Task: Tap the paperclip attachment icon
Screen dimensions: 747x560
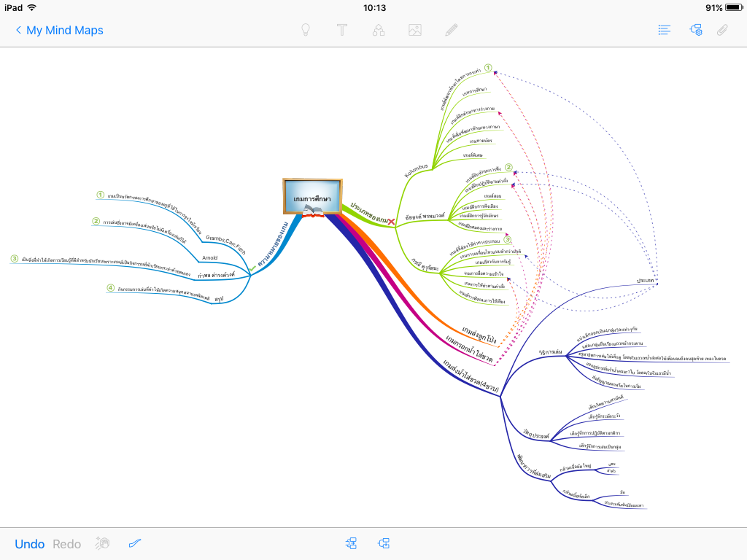Action: pos(722,31)
